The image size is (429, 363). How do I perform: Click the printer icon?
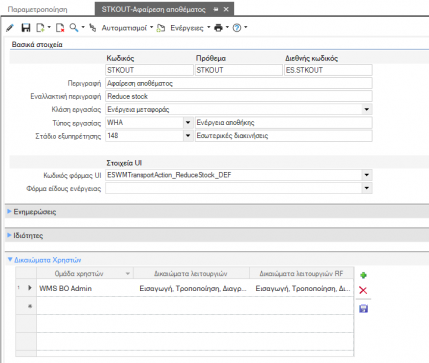(218, 28)
